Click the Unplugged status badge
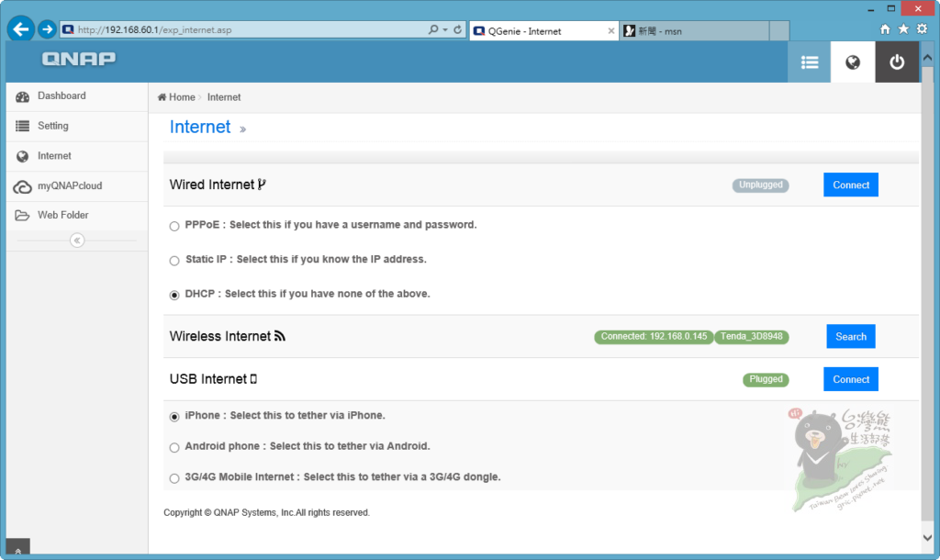 pos(760,185)
